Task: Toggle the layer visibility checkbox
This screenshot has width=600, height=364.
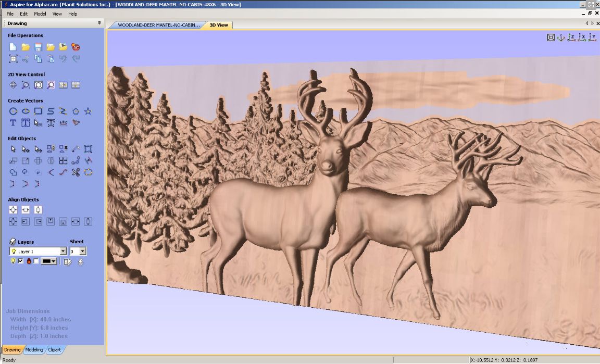Action: pos(21,261)
